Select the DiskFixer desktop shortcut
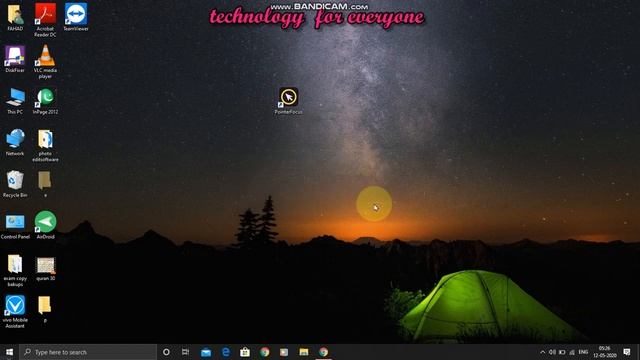 pyautogui.click(x=15, y=59)
